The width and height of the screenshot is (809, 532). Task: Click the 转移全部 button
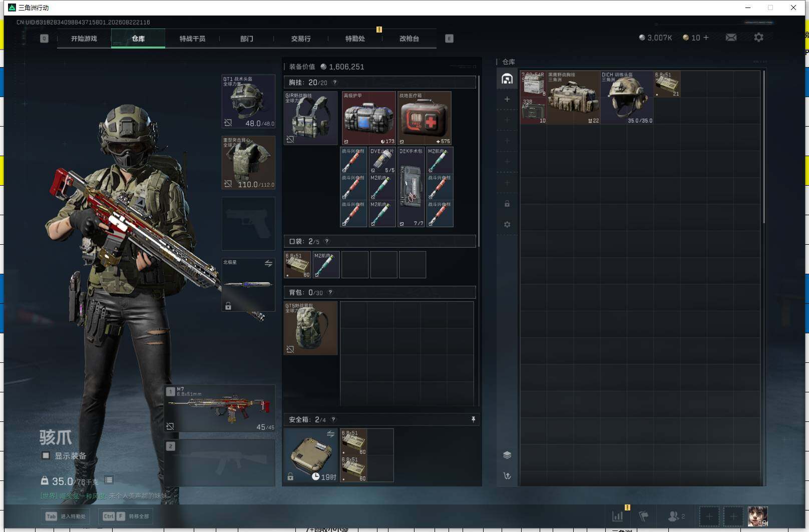click(x=126, y=516)
